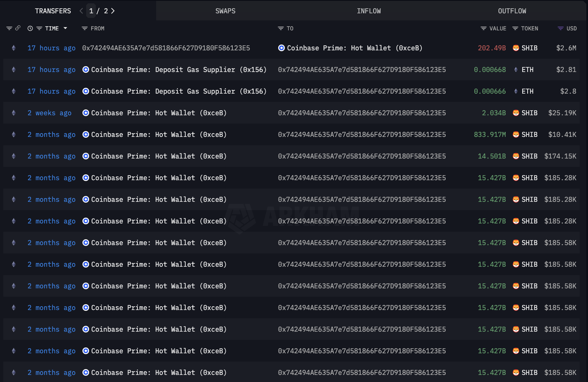Open the sender address in the 202.49B row
Image resolution: width=588 pixels, height=382 pixels.
[x=166, y=48]
